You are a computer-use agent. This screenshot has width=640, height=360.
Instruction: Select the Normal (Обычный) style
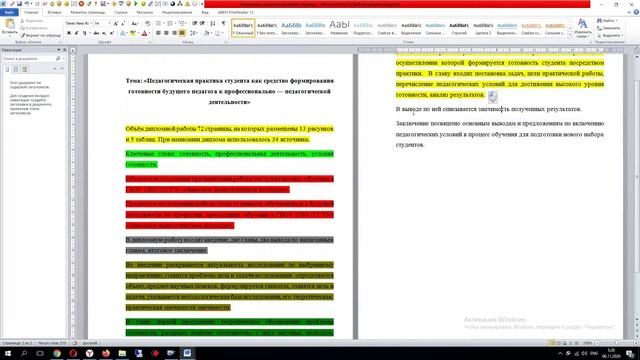[243, 28]
